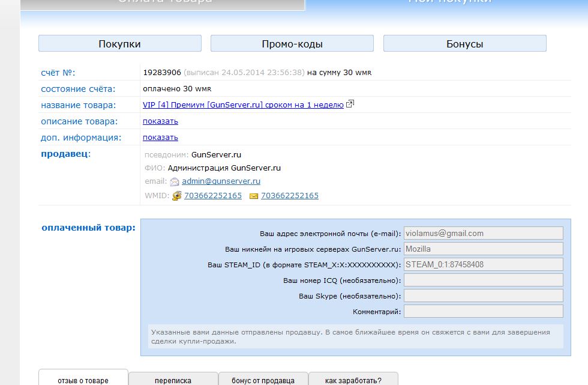Viewport: 588px width, 385px height.
Task: Click the yellow envelope icon near WMID
Action: click(x=254, y=196)
